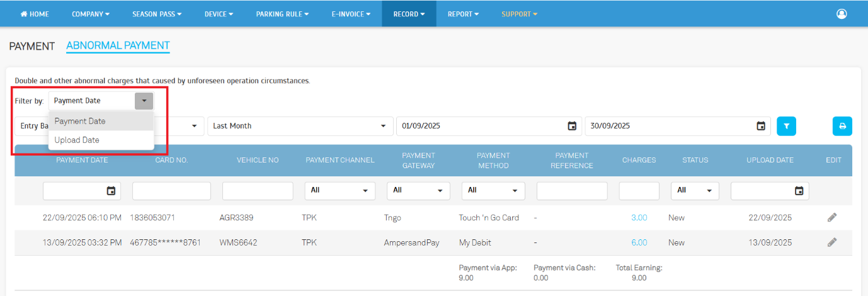Click the user profile icon
This screenshot has width=868, height=296.
842,14
